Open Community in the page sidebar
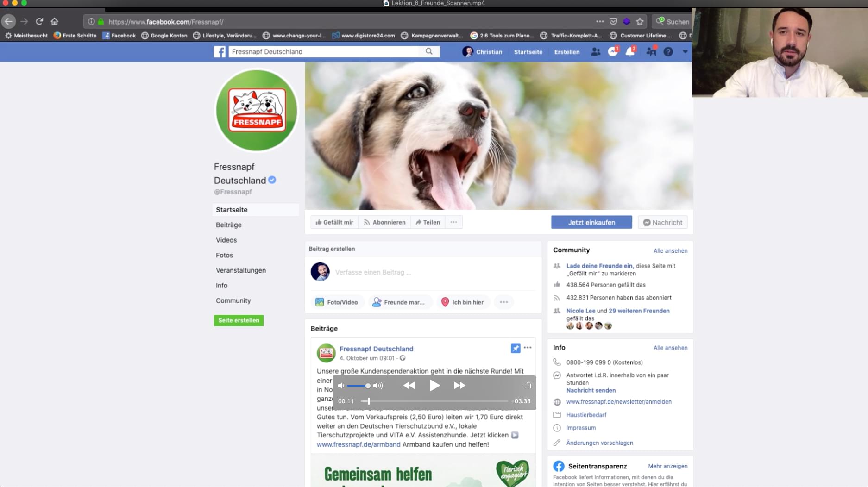 233,300
